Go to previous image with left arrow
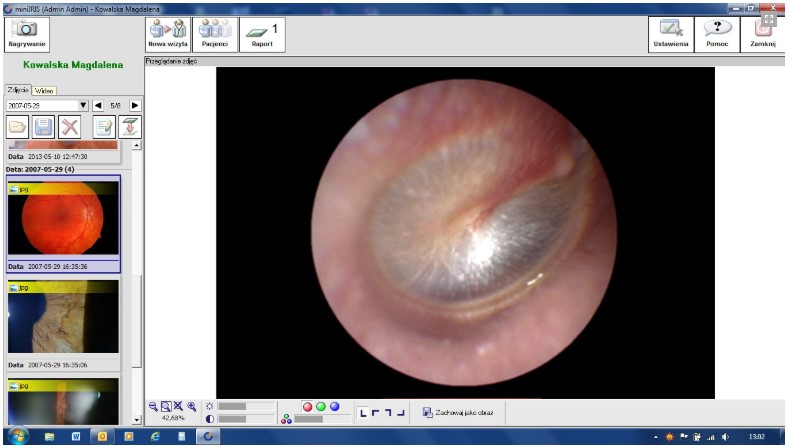Viewport: 789px width, 447px height. 98,105
